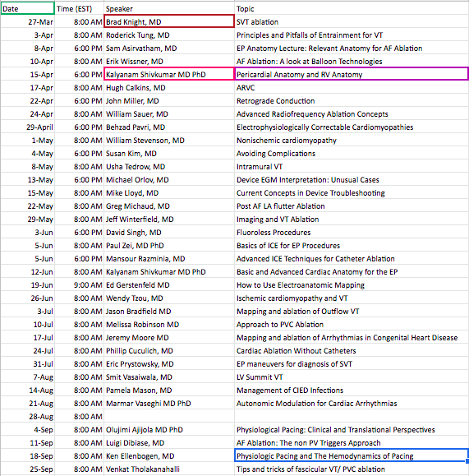469x476 pixels.
Task: Select the Topic header cell
Action: [352, 8]
